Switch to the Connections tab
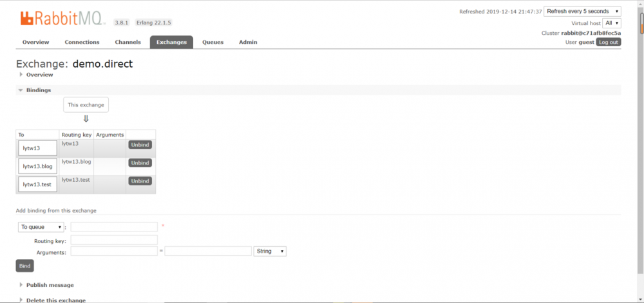This screenshot has width=644, height=303. (82, 42)
